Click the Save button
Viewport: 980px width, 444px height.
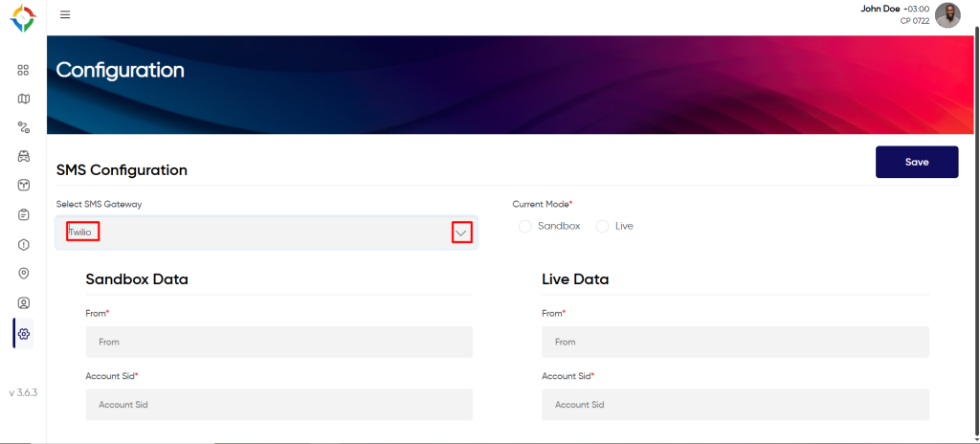point(916,162)
